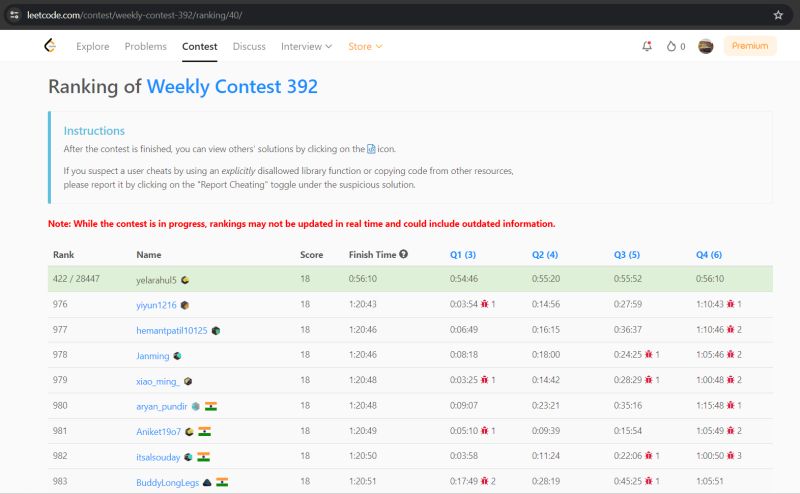800x494 pixels.
Task: Expand the Interview dropdown menu
Action: (x=306, y=46)
